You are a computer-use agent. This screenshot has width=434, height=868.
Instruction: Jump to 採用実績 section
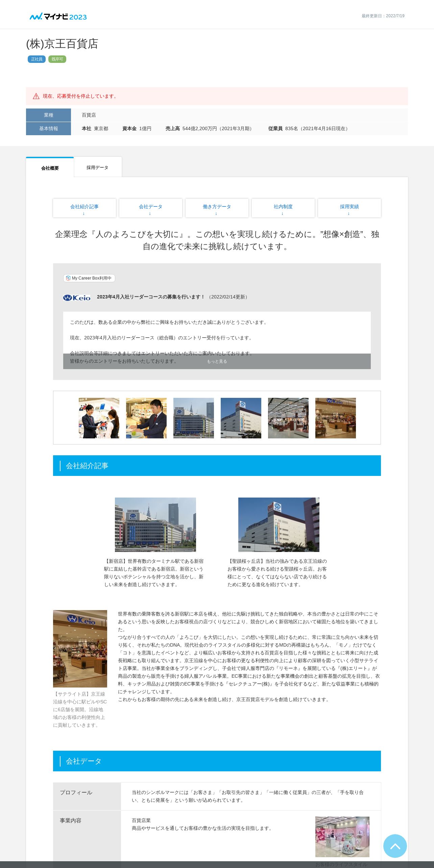pos(349,208)
